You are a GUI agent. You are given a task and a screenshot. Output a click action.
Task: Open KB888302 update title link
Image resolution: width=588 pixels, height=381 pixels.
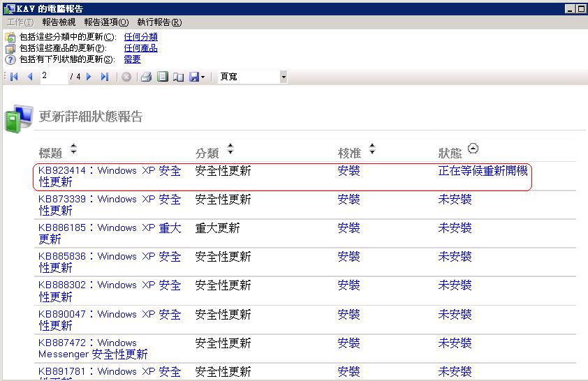(x=110, y=291)
